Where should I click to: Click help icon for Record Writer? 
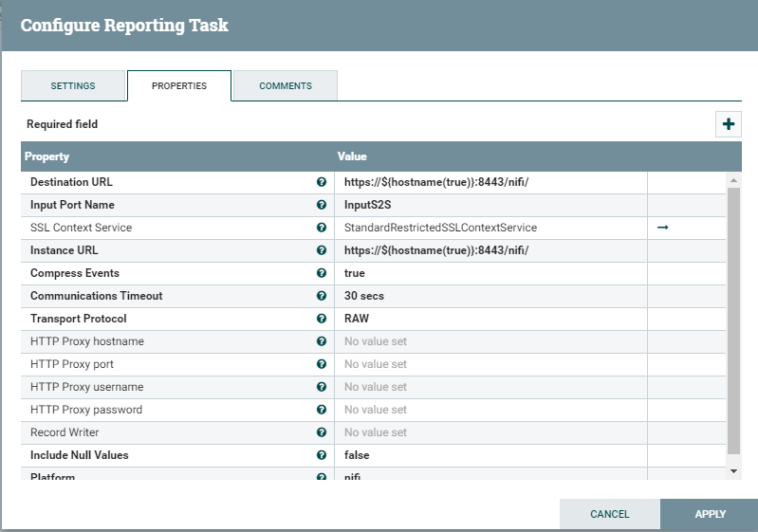[322, 432]
